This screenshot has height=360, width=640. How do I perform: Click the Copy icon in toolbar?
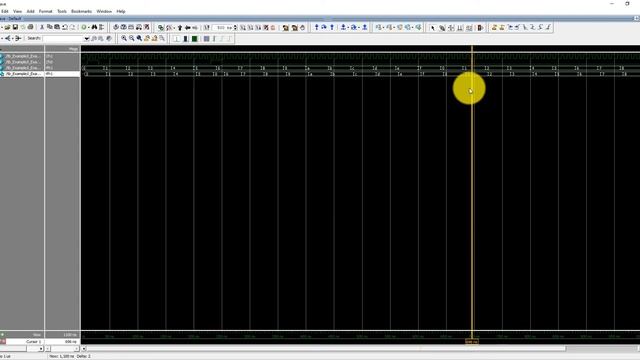coord(49,27)
